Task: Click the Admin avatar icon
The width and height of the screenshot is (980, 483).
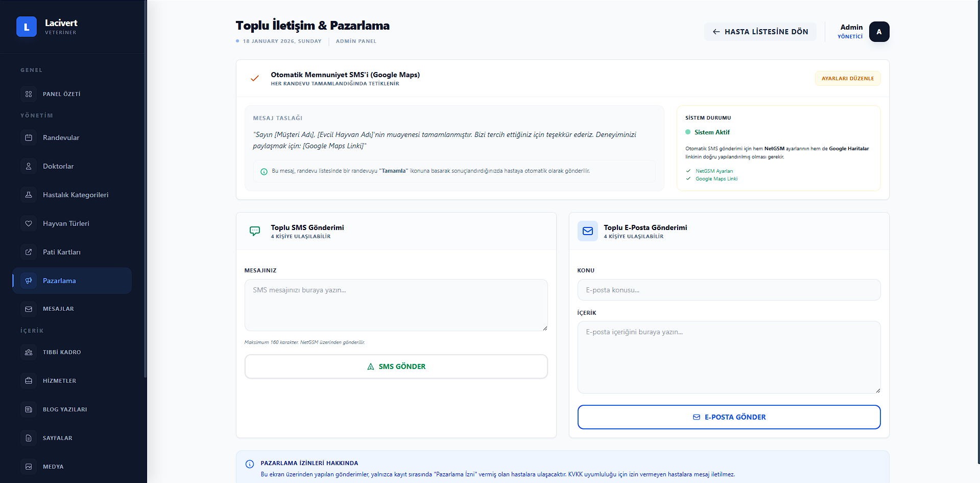Action: 879,32
